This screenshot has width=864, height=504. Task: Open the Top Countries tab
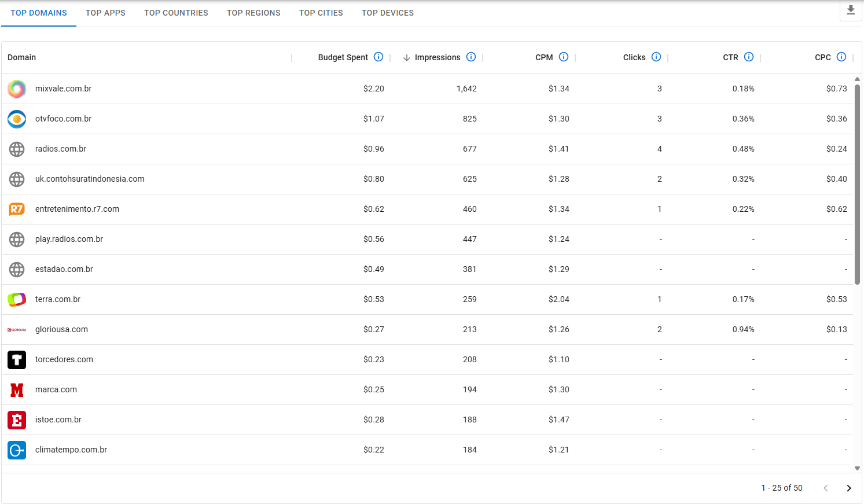(176, 13)
